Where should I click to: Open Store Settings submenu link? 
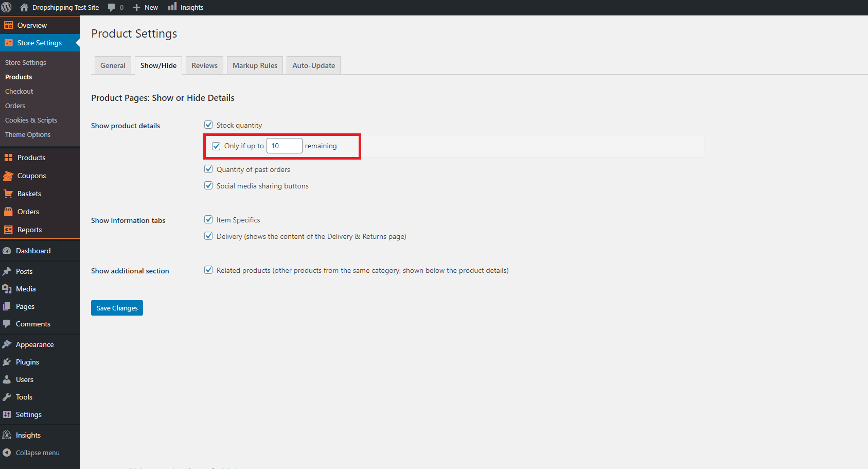26,62
